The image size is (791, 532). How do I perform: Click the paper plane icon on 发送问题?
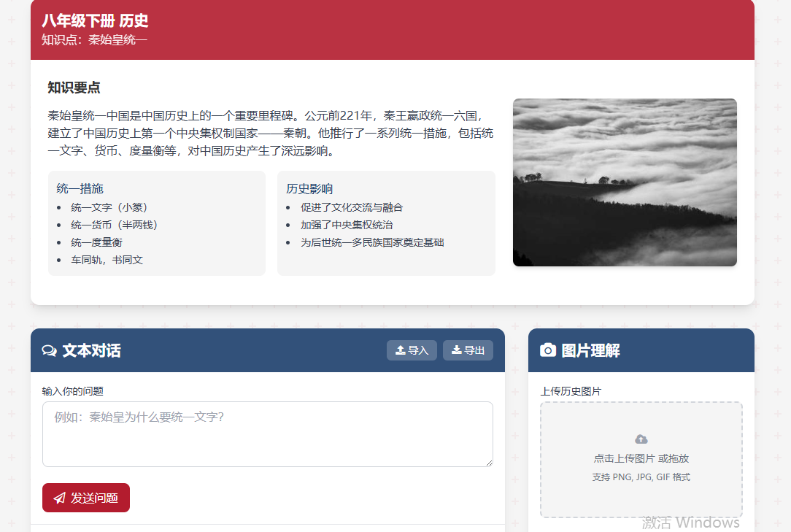pos(60,498)
